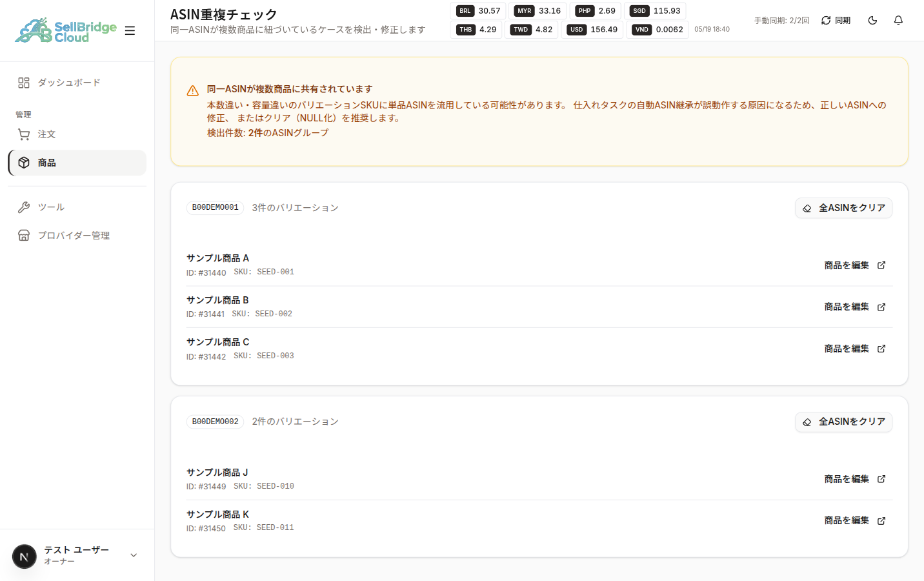Click the package box icon for 商品
This screenshot has width=924, height=581.
(24, 163)
